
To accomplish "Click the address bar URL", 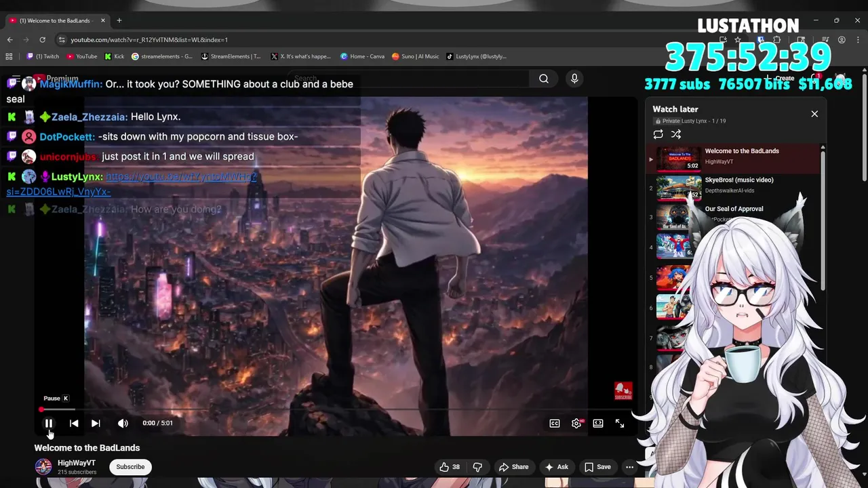I will [x=149, y=40].
